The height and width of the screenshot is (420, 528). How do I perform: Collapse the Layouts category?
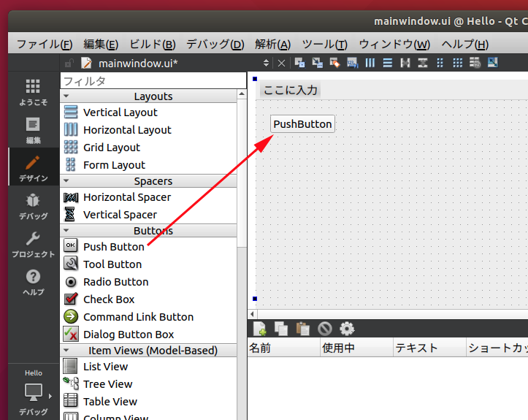click(x=66, y=96)
